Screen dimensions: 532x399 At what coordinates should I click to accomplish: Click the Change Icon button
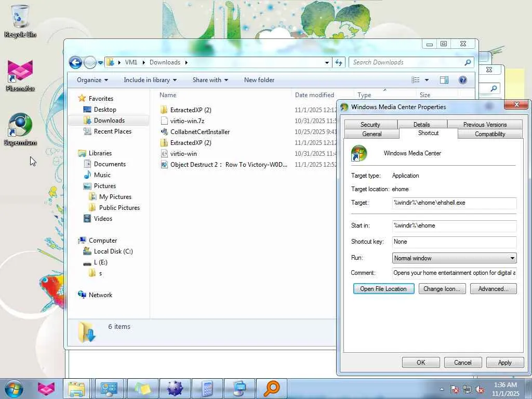tap(442, 289)
